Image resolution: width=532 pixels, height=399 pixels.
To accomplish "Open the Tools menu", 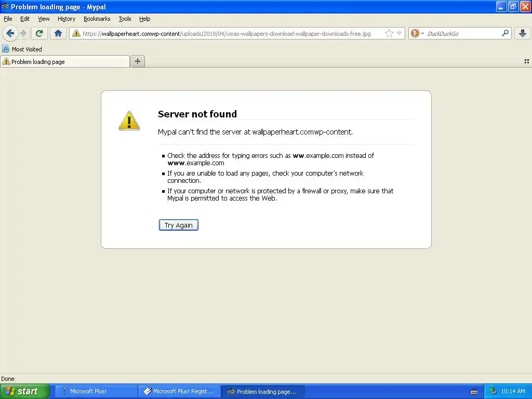I will tap(125, 19).
